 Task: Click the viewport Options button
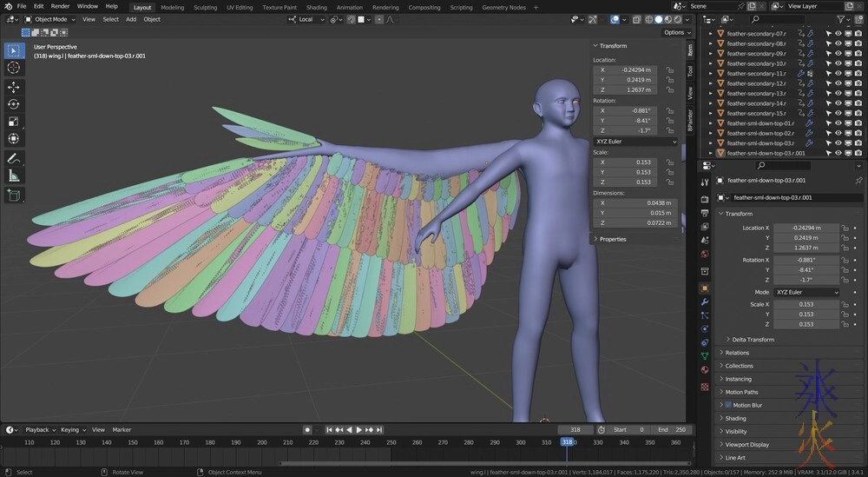coord(674,32)
